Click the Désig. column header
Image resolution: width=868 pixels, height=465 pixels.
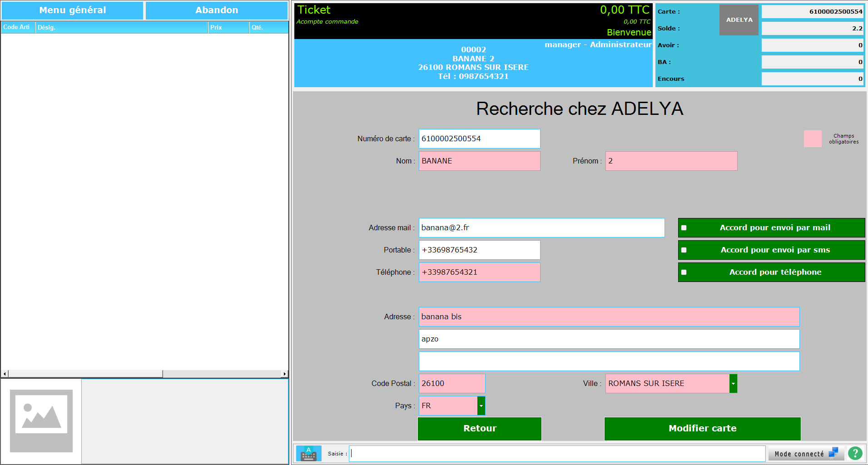(121, 27)
